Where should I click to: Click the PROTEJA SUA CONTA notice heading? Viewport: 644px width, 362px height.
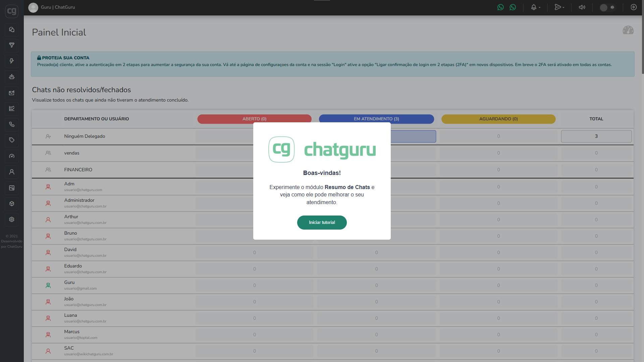[63, 58]
